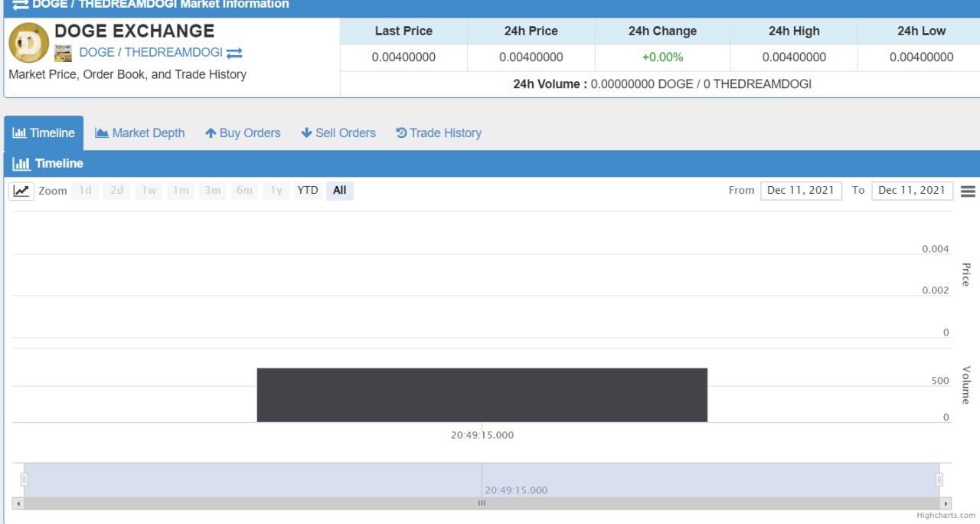Click the swap pair arrows icon
Image resolution: width=980 pixels, height=524 pixels.
point(234,53)
